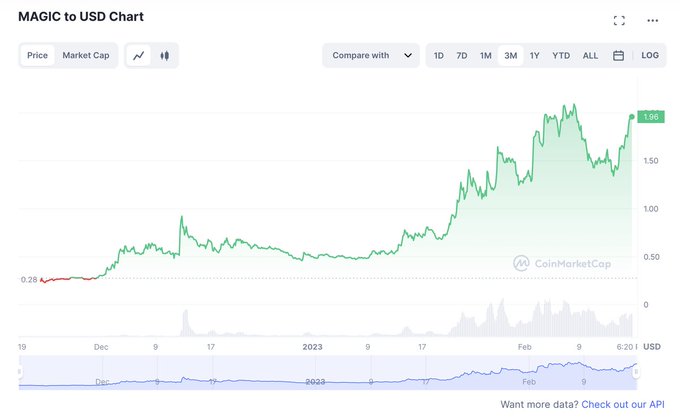680x419 pixels.
Task: Show ALL time price history
Action: coord(590,56)
